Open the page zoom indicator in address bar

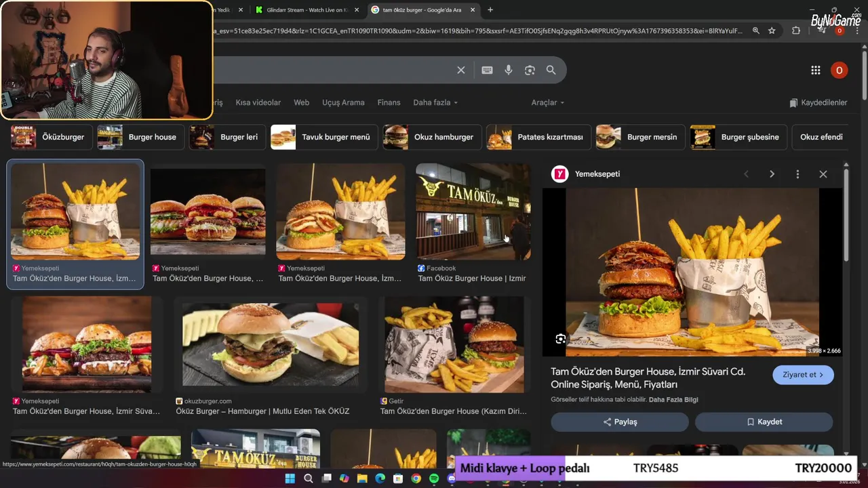(755, 30)
